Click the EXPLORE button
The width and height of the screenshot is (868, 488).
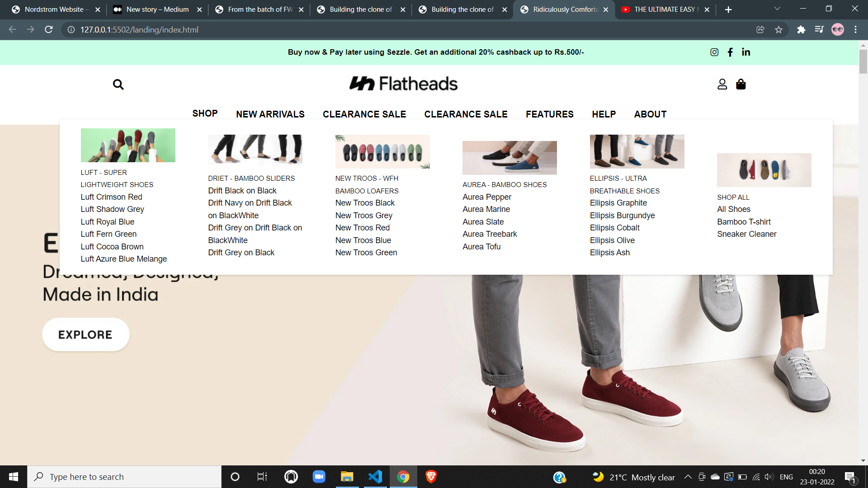pos(85,335)
